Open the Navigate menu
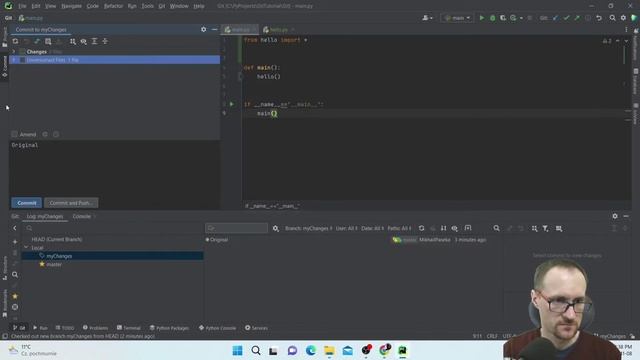The height and width of the screenshot is (360, 640). click(71, 6)
